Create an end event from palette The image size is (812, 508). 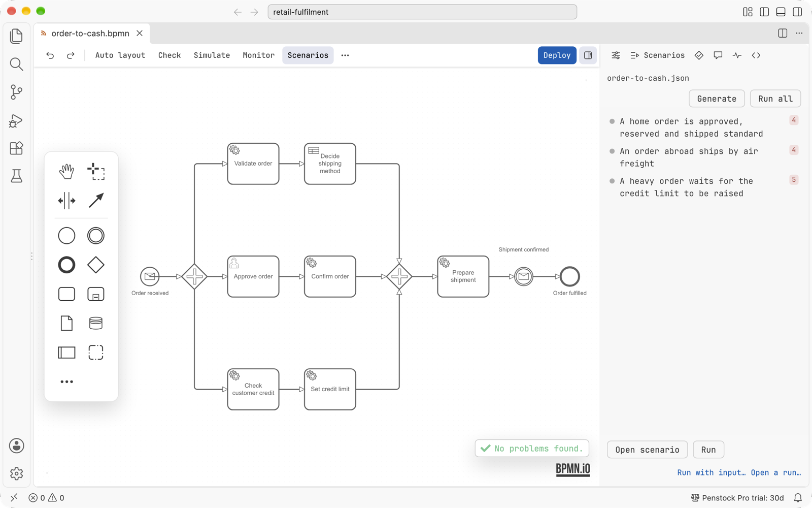(66, 265)
